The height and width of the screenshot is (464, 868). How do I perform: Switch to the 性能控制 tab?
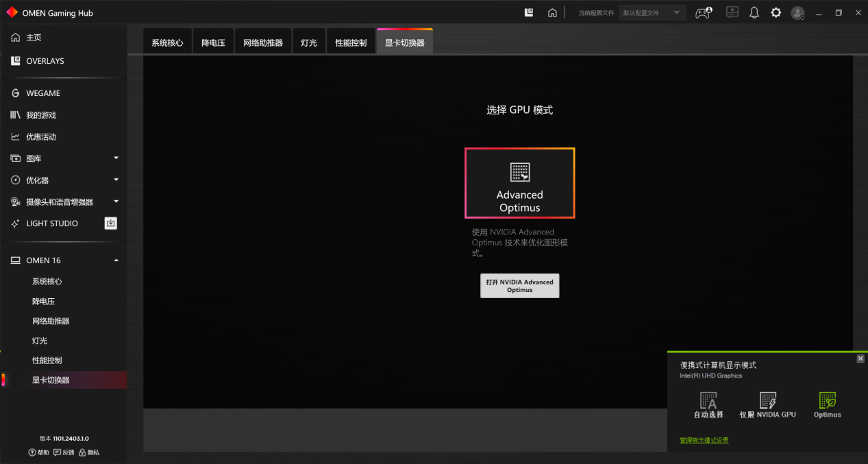coord(351,42)
